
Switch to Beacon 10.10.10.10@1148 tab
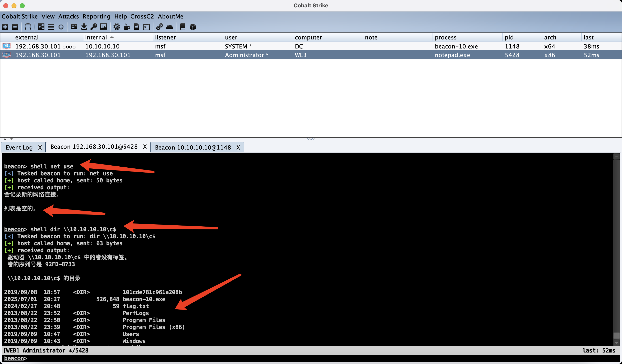point(193,147)
